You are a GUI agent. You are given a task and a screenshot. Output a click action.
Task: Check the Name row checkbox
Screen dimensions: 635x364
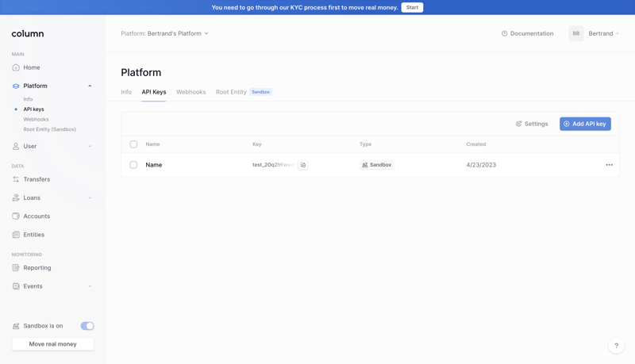133,165
